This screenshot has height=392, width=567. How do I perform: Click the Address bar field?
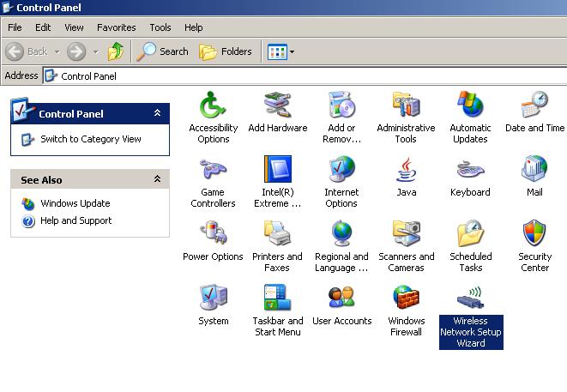(305, 76)
